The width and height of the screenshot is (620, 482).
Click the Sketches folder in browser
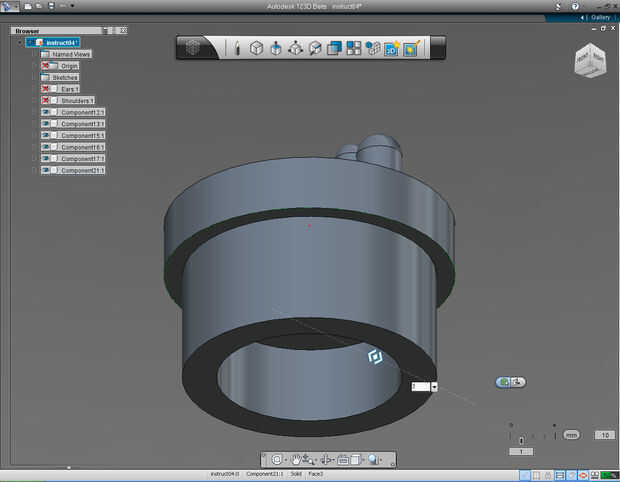64,77
